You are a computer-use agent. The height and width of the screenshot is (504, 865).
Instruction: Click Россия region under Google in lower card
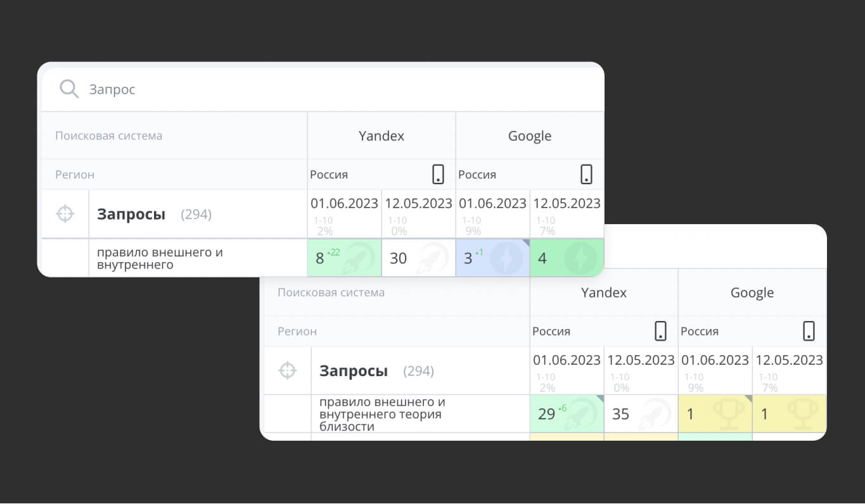point(700,331)
